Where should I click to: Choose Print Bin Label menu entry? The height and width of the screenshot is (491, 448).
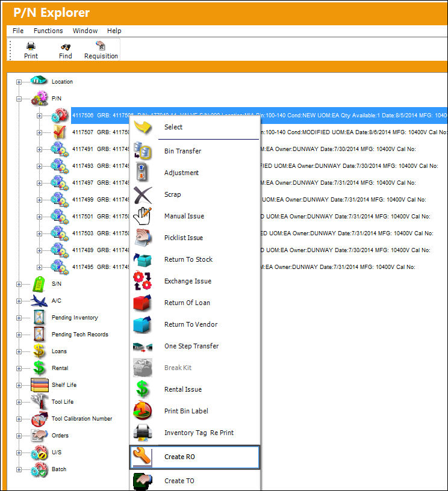tap(194, 411)
